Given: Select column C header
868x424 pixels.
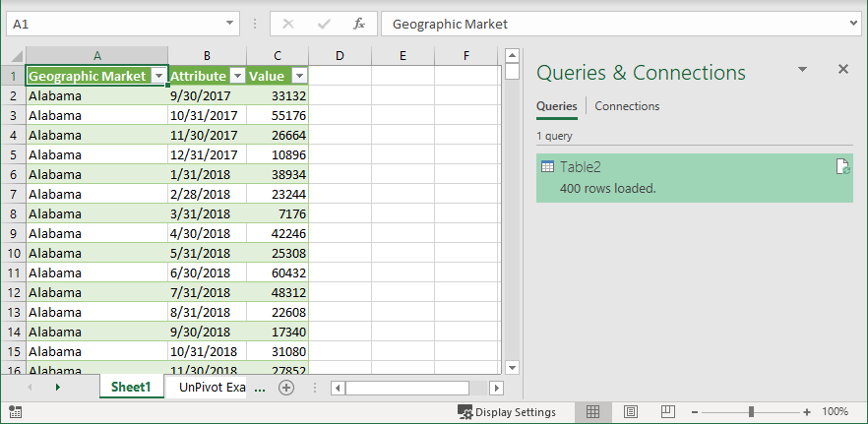Looking at the screenshot, I should click(278, 56).
